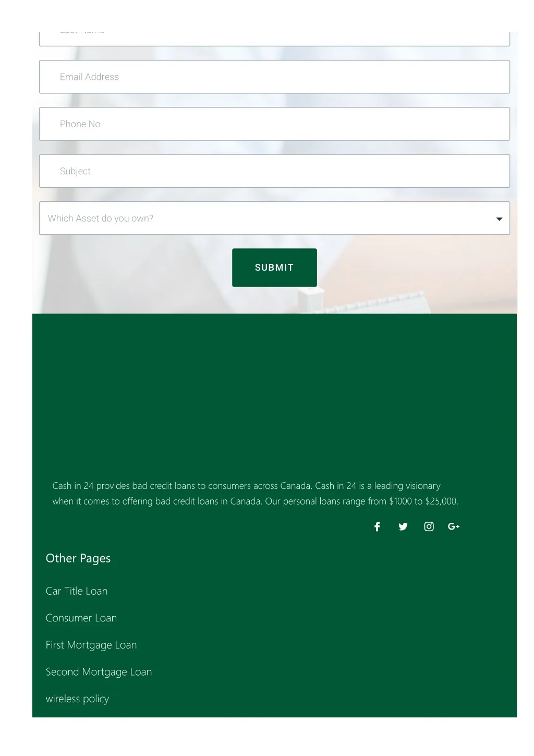Click the partially visible Last Name field

(274, 39)
